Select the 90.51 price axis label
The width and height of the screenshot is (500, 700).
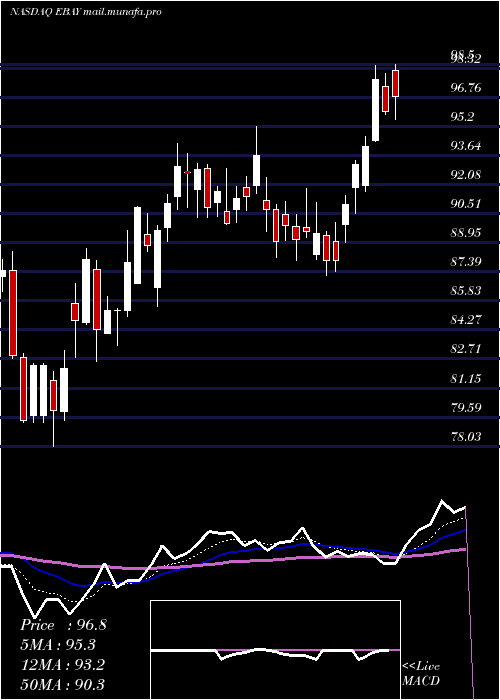click(466, 204)
